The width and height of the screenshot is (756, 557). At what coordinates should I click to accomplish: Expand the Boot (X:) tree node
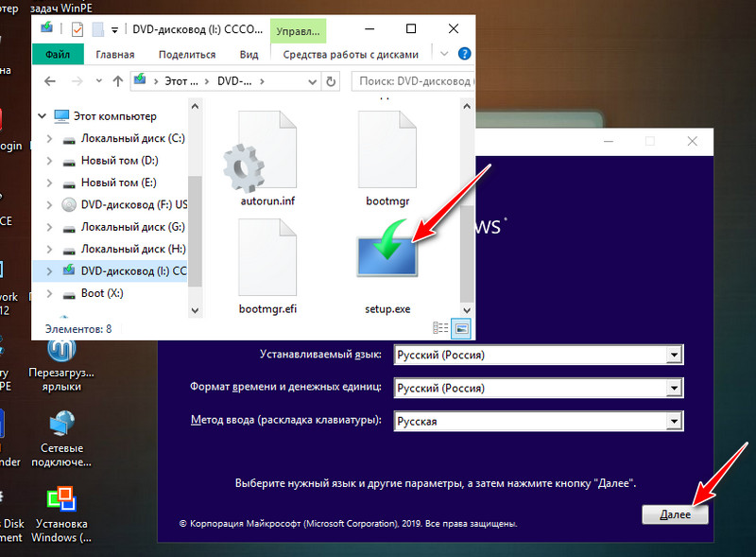pos(49,293)
